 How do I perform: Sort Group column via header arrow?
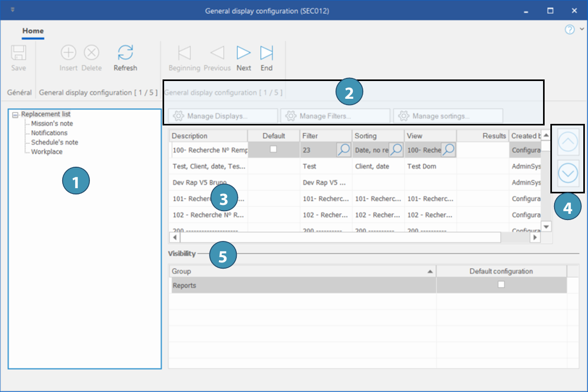pyautogui.click(x=430, y=272)
